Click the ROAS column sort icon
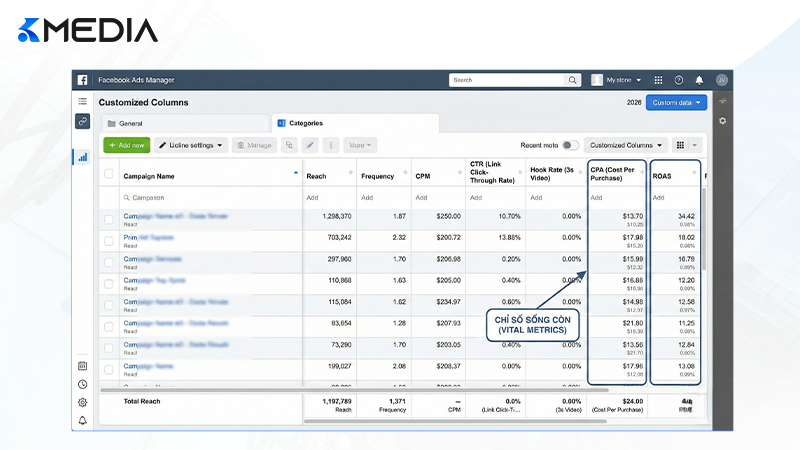Screen dimensions: 800x450 694,172
